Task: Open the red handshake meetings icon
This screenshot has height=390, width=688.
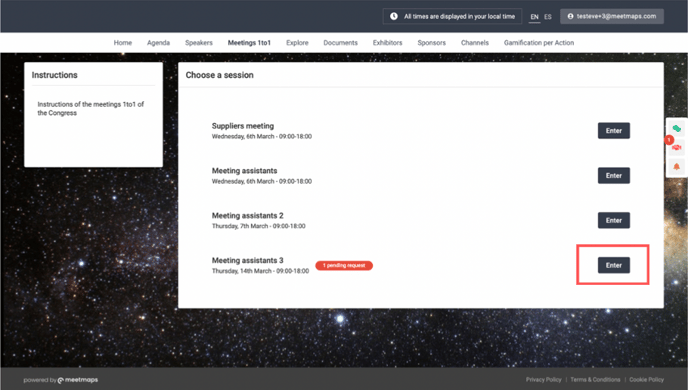Action: (677, 147)
